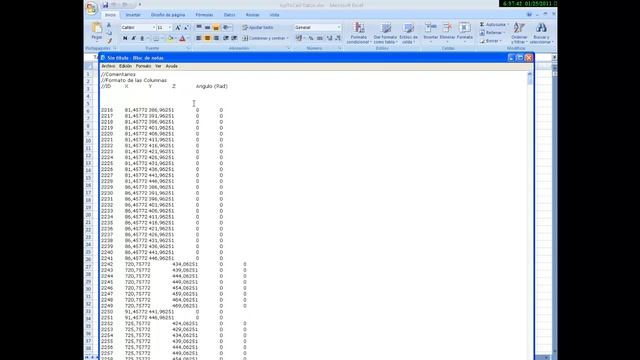Toggle align bottom icon
Viewport: 640px width, 360px height.
pos(216,27)
